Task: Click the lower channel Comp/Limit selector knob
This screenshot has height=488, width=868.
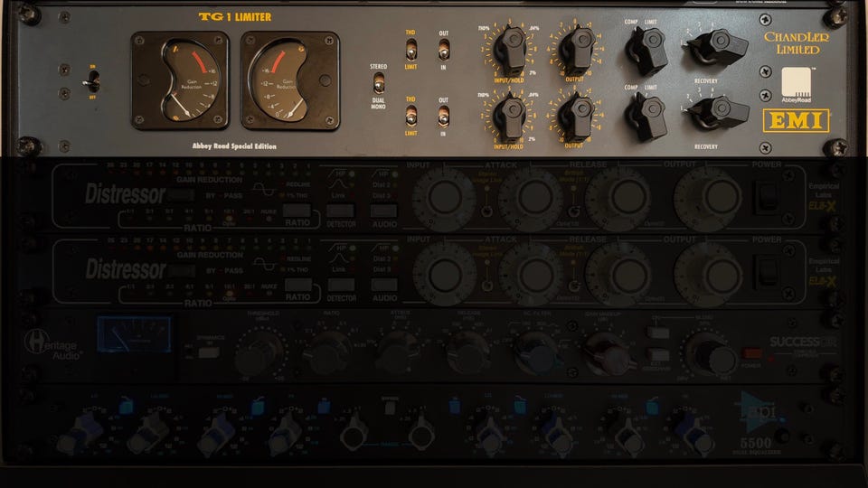Action: coord(646,117)
